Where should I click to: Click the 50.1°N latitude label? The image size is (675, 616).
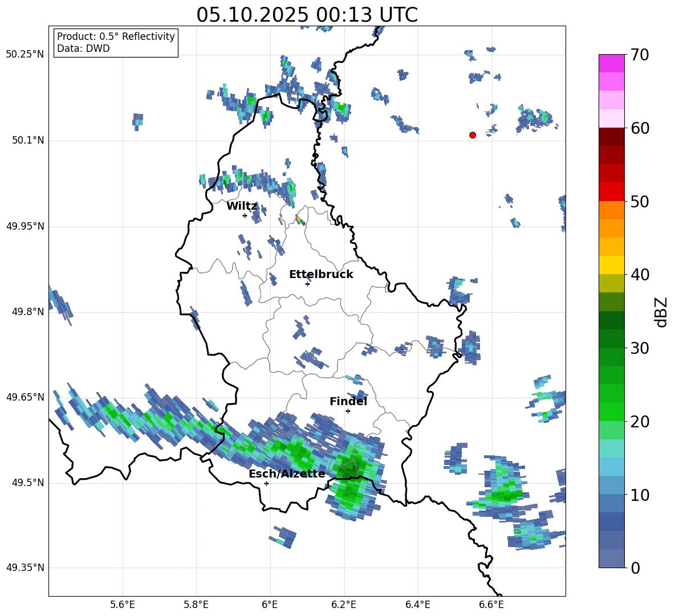pos(28,140)
